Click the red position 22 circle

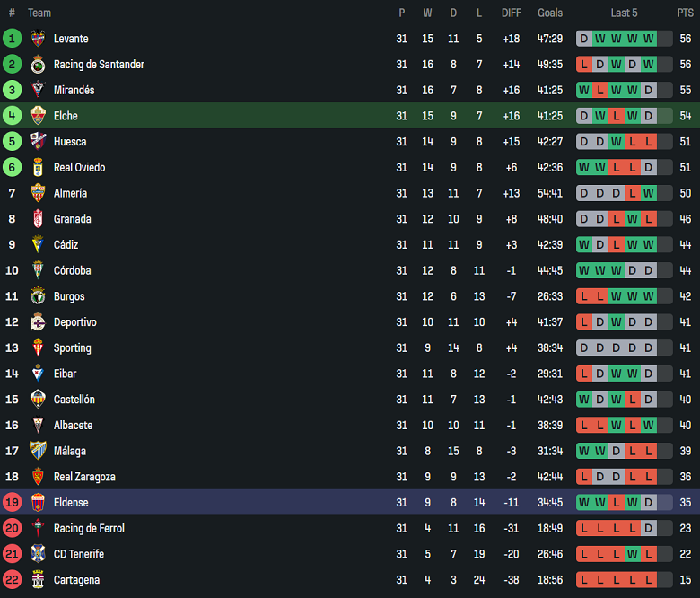point(12,580)
